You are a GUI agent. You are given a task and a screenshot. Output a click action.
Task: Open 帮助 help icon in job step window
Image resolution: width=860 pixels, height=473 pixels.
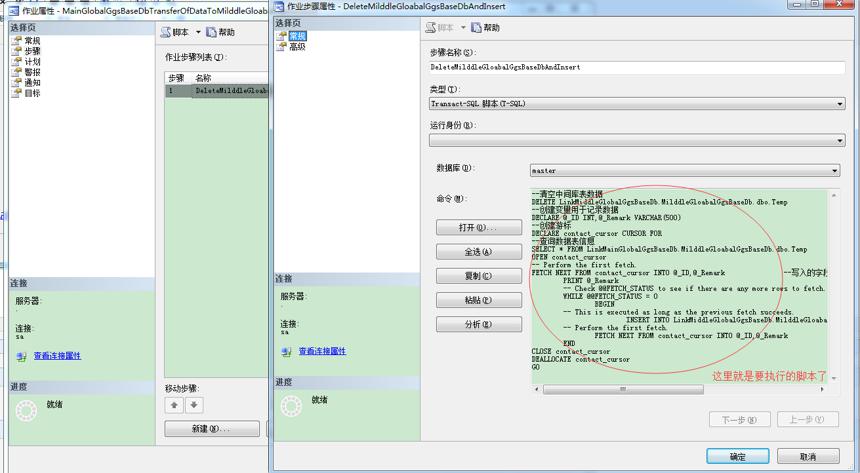tap(476, 27)
